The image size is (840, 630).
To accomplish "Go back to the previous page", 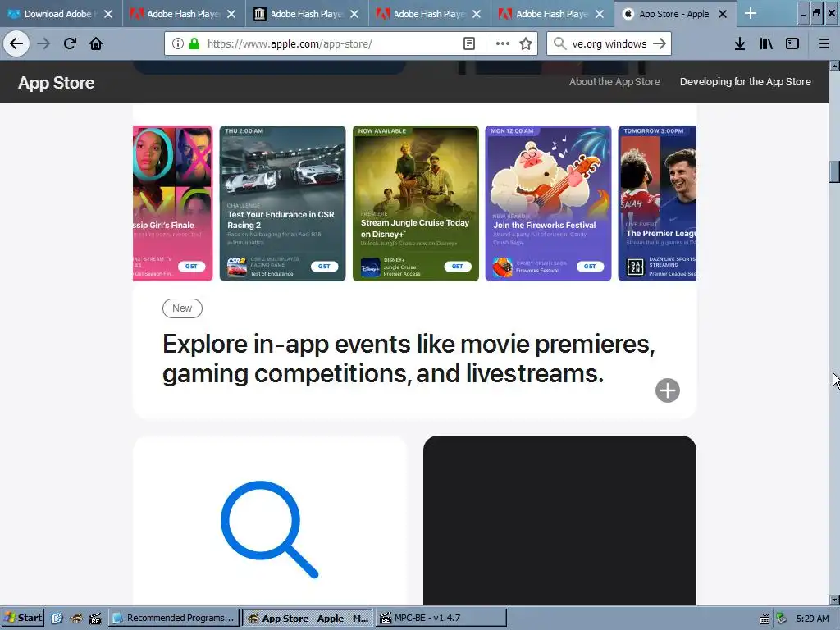I will coord(16,43).
